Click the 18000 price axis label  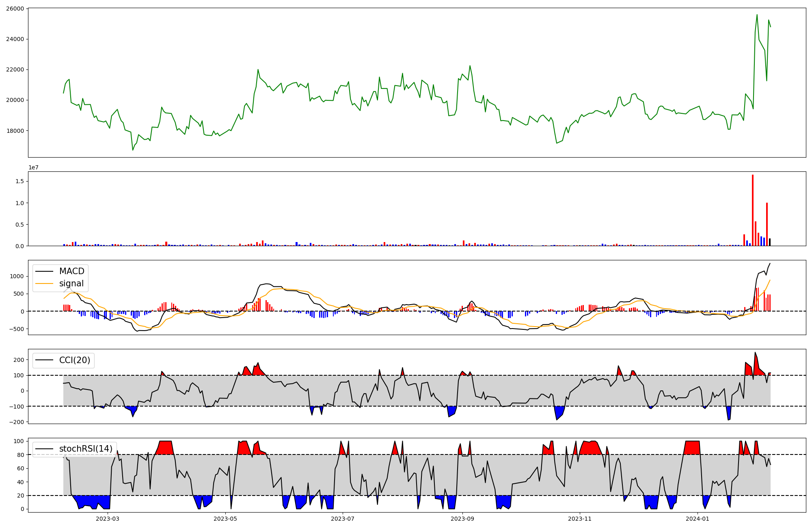pos(15,131)
